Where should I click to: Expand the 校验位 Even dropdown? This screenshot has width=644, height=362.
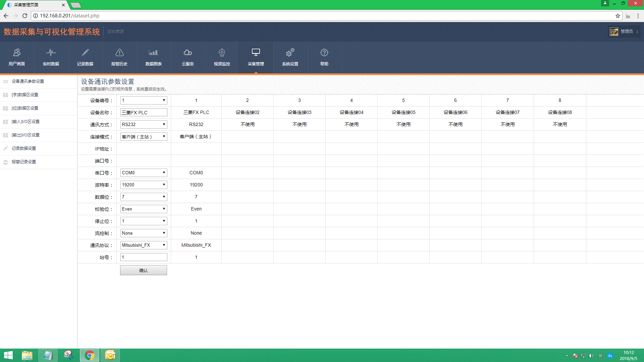(x=144, y=209)
